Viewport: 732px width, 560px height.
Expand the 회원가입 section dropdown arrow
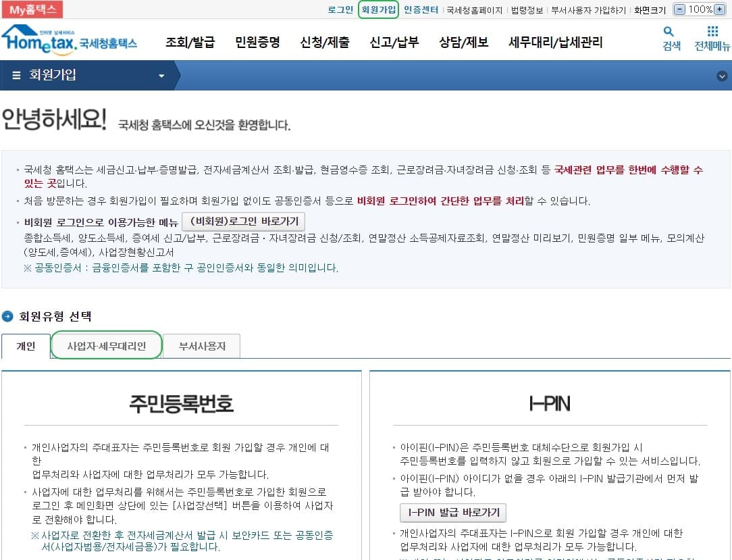coord(161,76)
